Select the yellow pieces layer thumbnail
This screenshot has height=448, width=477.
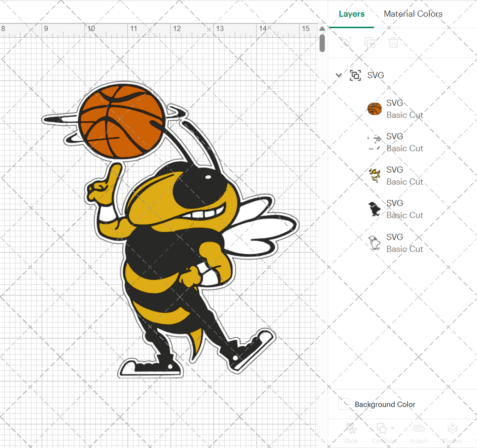(x=374, y=176)
